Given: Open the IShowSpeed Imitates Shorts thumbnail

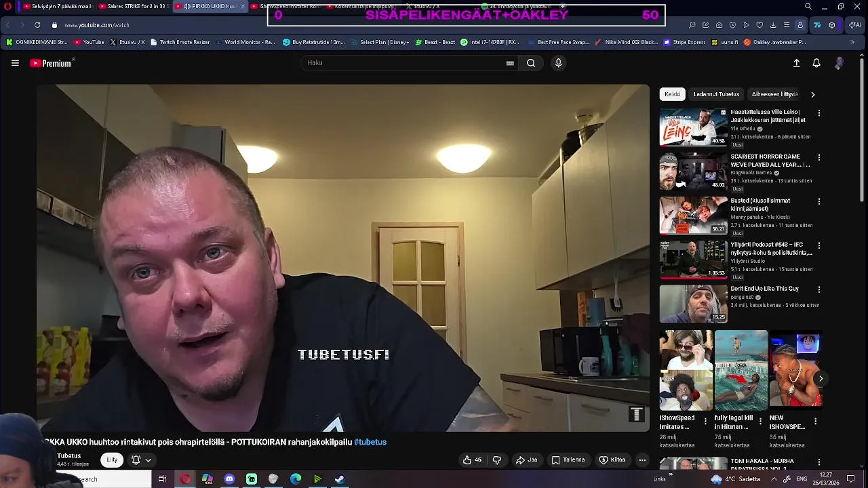Looking at the screenshot, I should tap(686, 371).
